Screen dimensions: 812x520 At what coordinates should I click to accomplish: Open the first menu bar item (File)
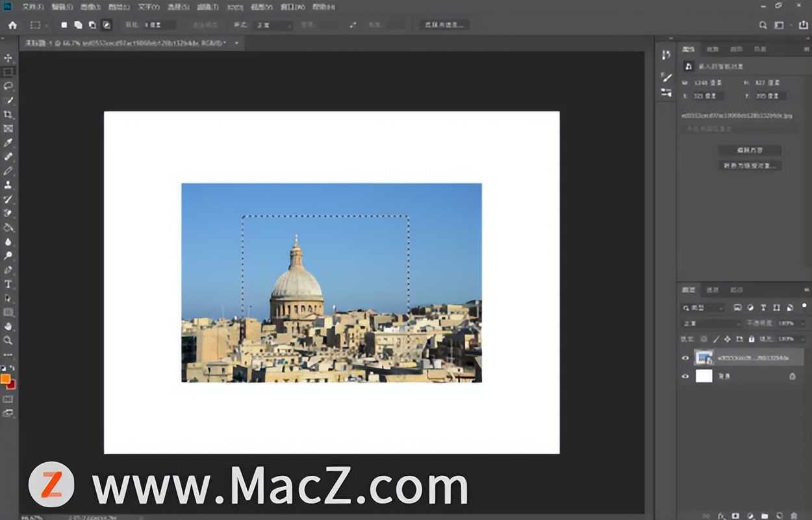click(x=32, y=6)
